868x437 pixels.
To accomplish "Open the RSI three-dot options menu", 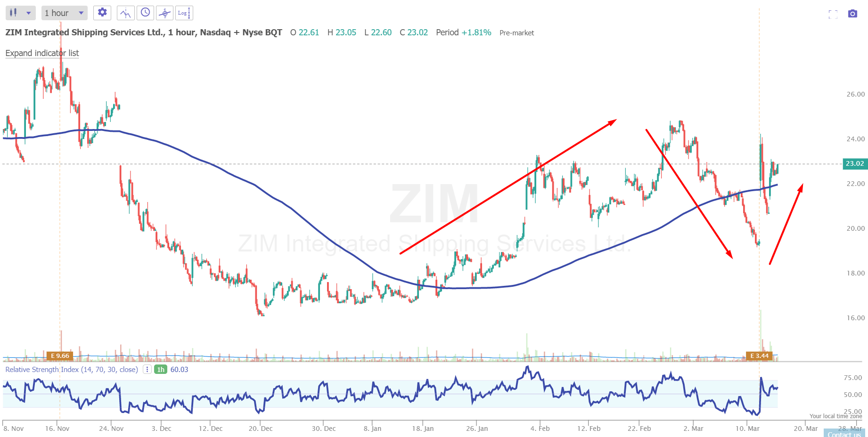I will click(147, 370).
